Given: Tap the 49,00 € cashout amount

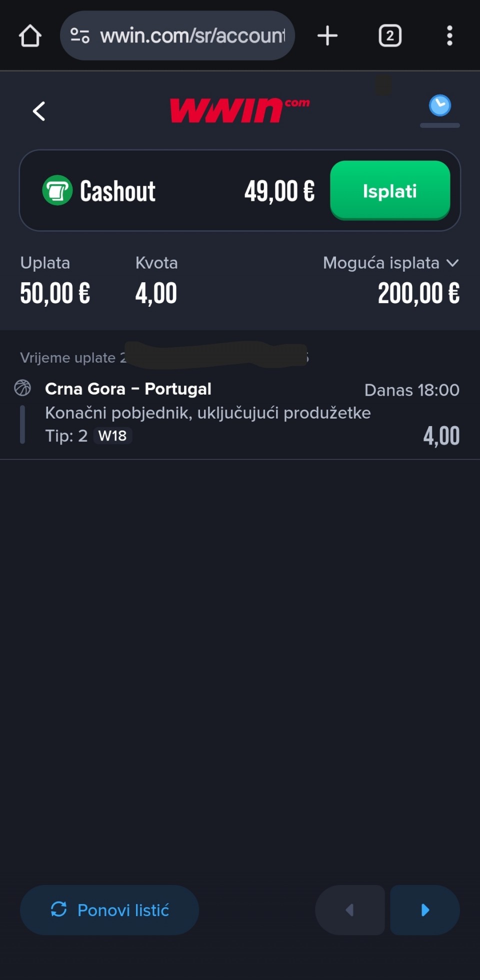Looking at the screenshot, I should point(279,191).
